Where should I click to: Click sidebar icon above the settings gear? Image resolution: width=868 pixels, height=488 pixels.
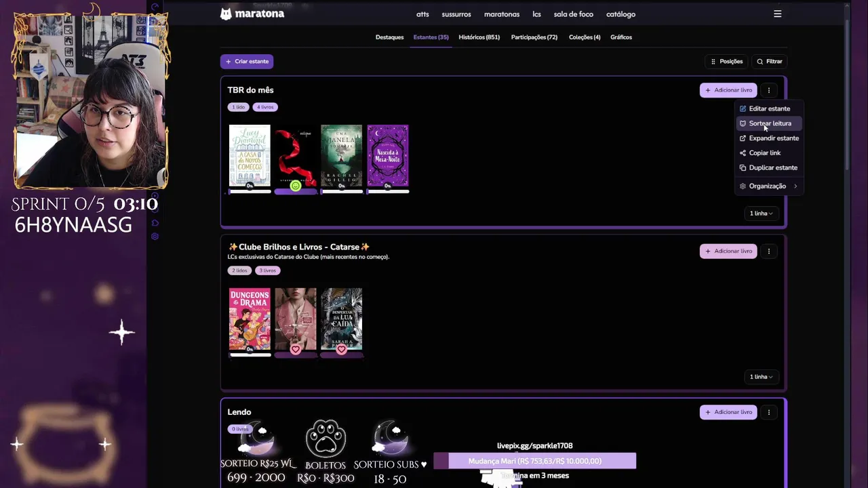pyautogui.click(x=155, y=223)
